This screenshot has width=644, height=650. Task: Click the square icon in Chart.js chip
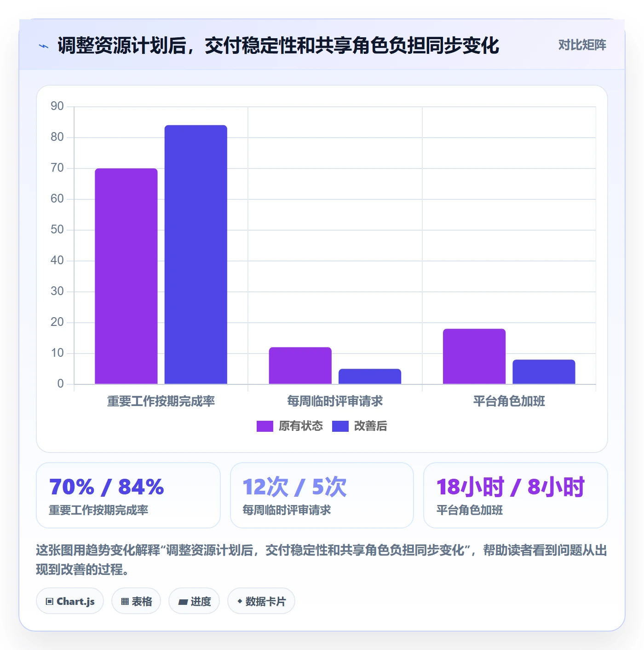click(50, 602)
